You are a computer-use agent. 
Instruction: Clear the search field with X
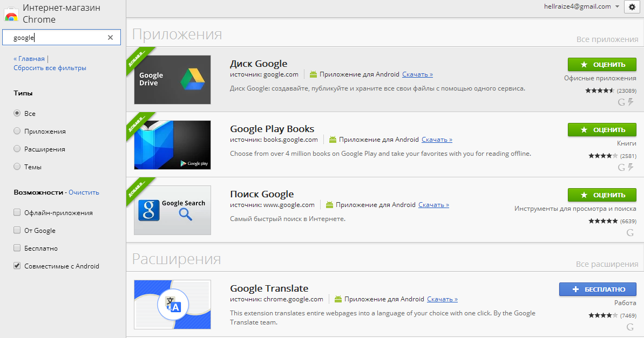pyautogui.click(x=110, y=37)
